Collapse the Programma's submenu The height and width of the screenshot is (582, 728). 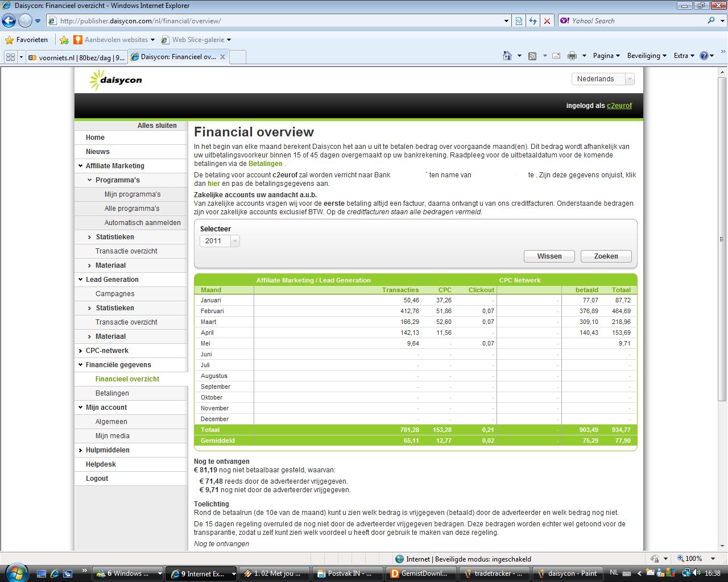(x=90, y=180)
